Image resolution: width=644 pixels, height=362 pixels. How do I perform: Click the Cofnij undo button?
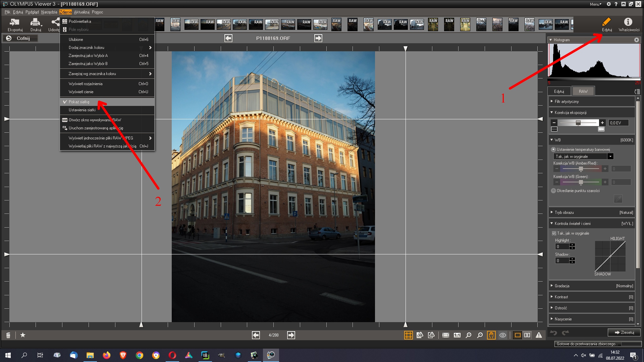coord(20,38)
